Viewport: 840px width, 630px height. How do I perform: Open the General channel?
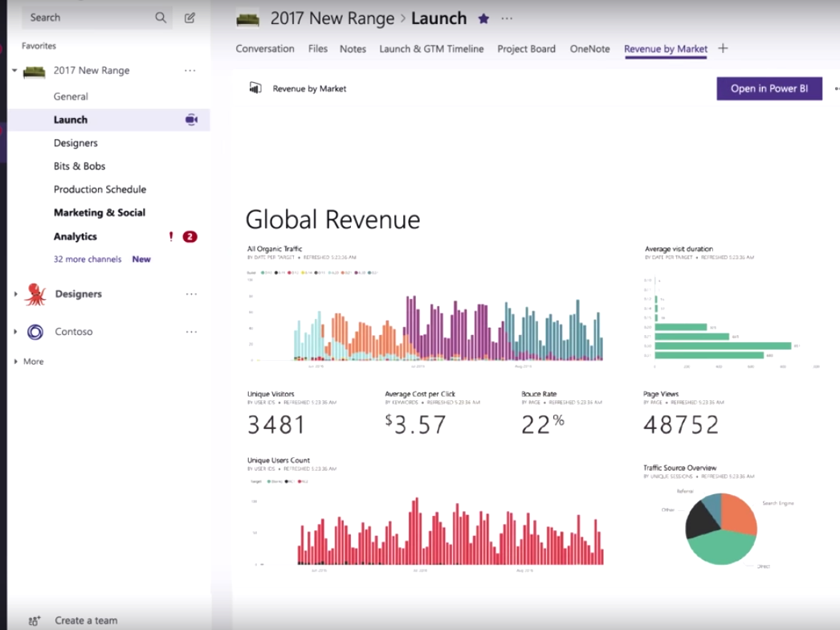[71, 96]
